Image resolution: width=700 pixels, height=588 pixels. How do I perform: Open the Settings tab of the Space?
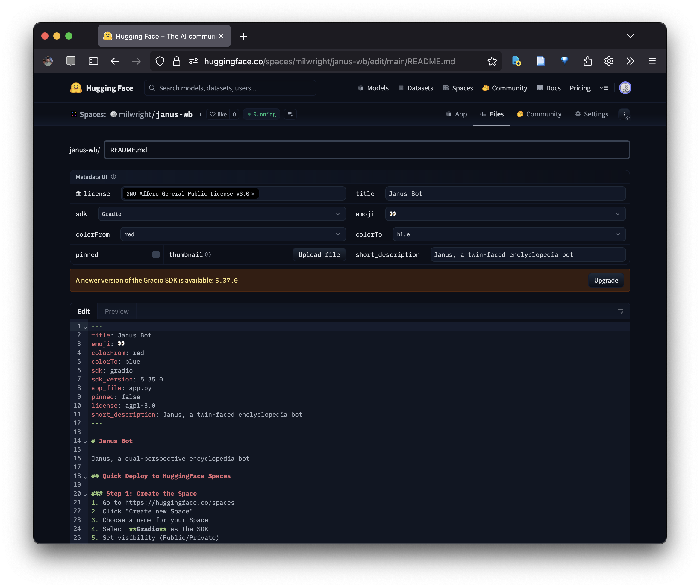(592, 114)
